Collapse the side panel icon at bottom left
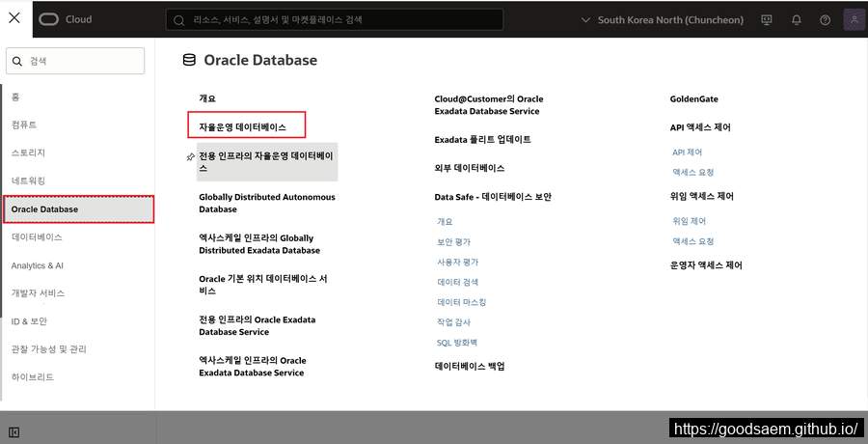 click(x=14, y=432)
